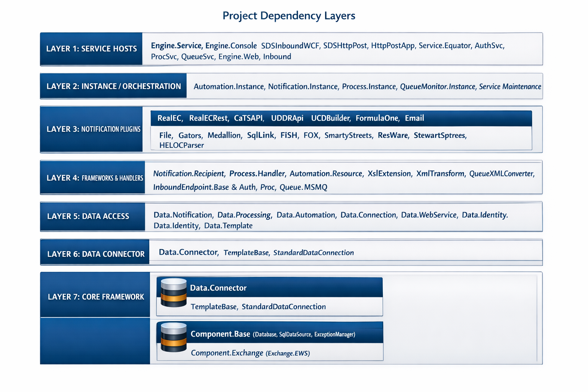Click the Layer 7: Core Framework label
Viewport: 588px width, 392px height.
pos(95,297)
